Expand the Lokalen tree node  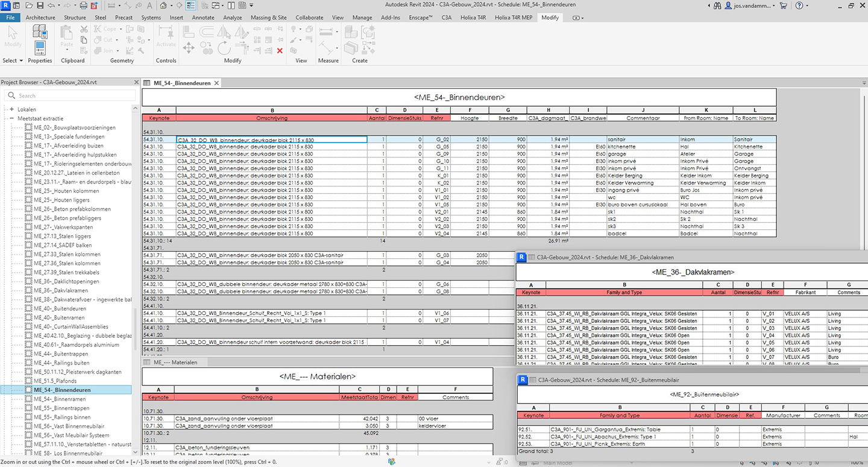click(11, 109)
